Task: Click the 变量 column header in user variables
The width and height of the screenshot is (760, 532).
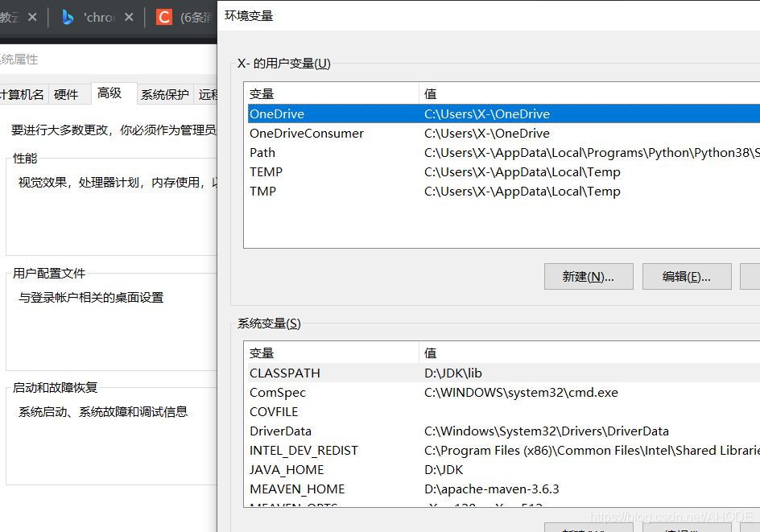Action: (x=333, y=94)
